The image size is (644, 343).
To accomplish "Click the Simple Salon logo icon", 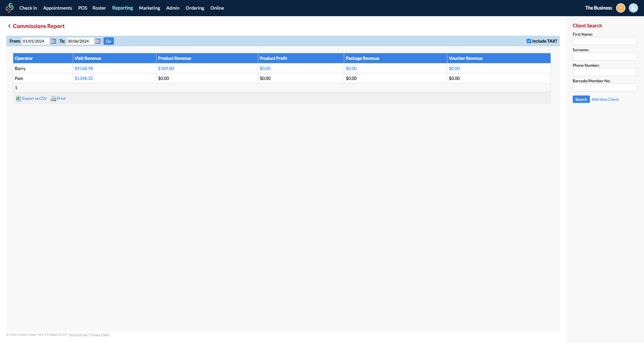I will tap(10, 8).
